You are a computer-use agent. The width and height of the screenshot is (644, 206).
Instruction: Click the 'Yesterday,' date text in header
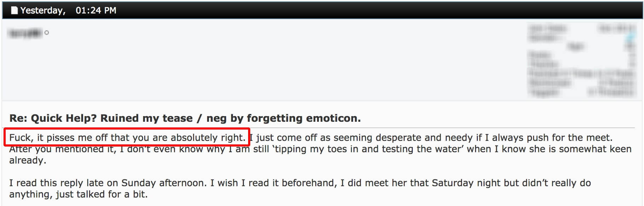[43, 10]
